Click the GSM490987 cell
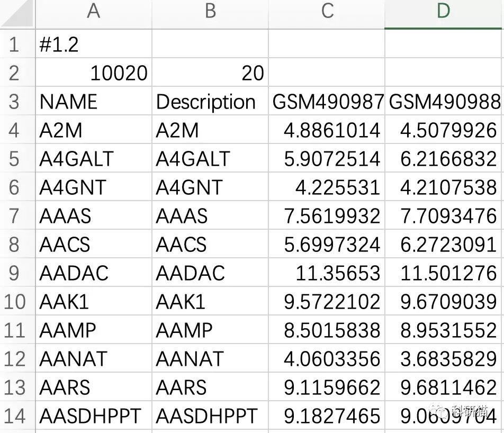 327,102
